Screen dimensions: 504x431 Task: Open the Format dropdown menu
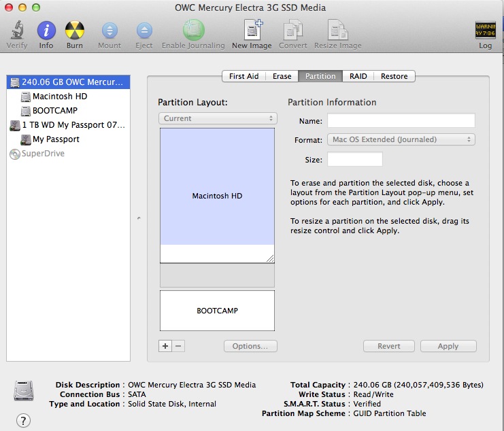(x=401, y=139)
